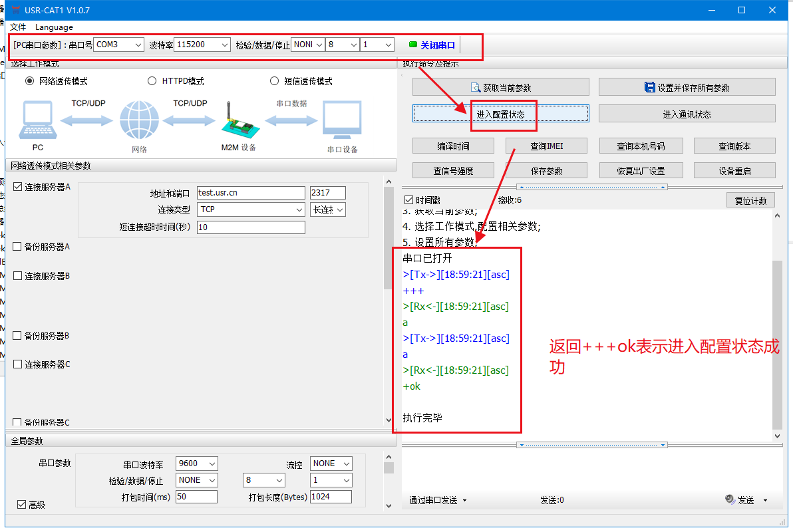
Task: Click the green 关闭串口 indicator icon
Action: (413, 45)
